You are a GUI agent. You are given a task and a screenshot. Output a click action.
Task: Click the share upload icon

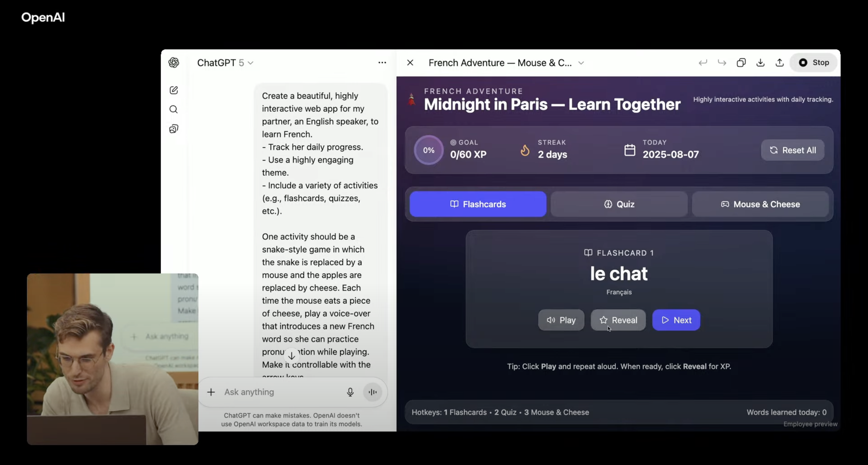pyautogui.click(x=779, y=63)
